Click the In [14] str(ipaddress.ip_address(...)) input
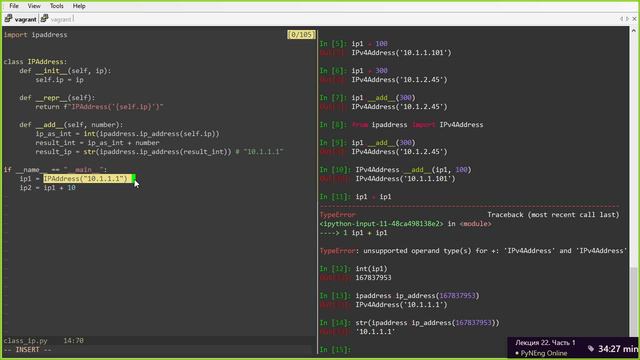640x360 pixels. click(427, 322)
